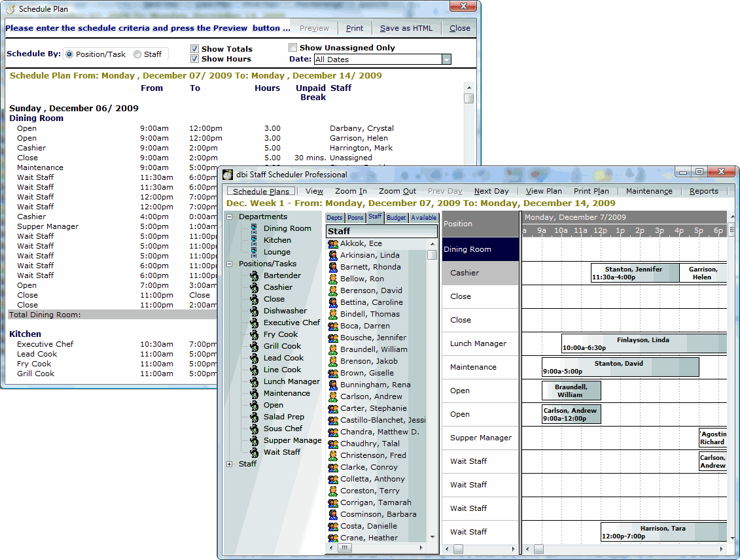Viewport: 740px width, 560px height.
Task: Open the Maintenance menu
Action: (649, 191)
